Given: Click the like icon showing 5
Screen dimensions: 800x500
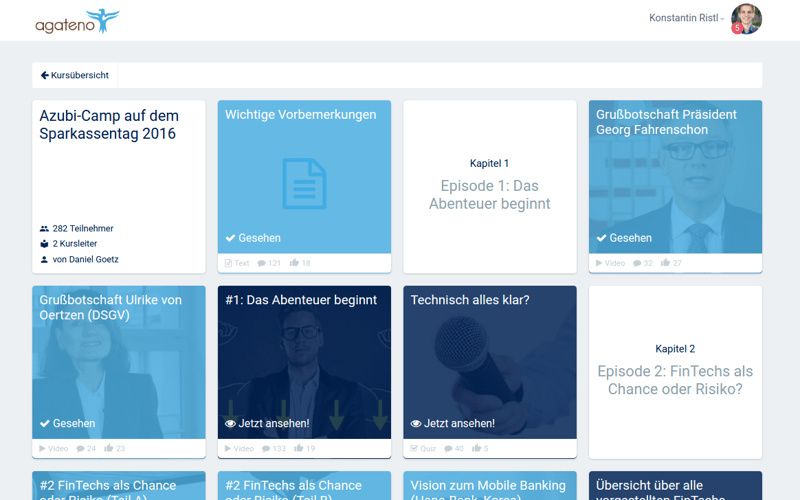Looking at the screenshot, I should click(x=477, y=448).
